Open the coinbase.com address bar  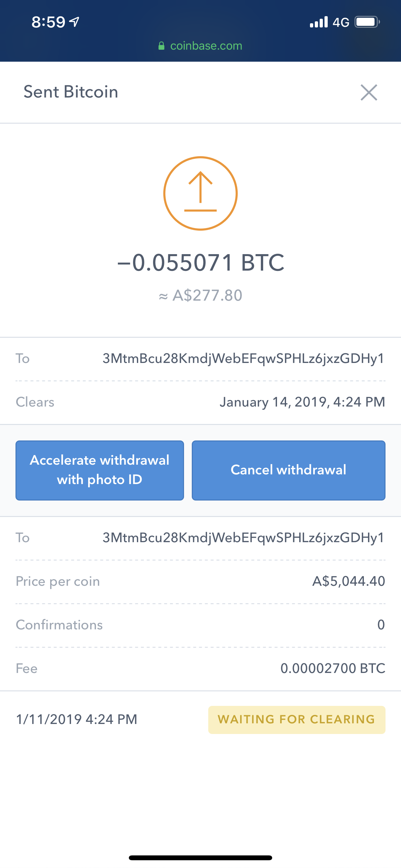200,46
